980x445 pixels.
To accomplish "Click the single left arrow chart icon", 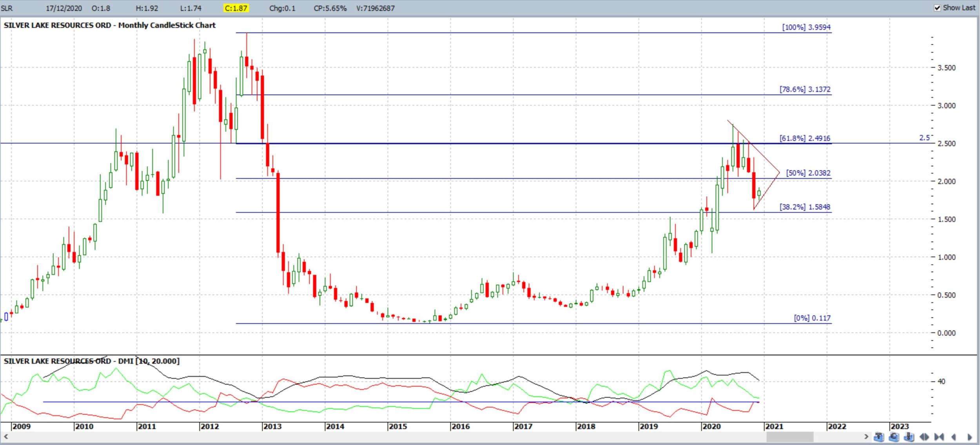I will pyautogui.click(x=954, y=437).
